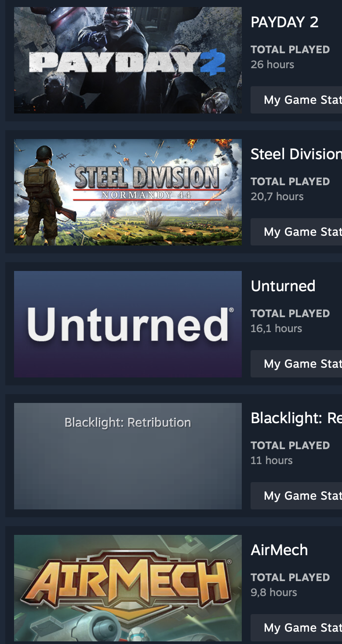View My Game Stats for AirMech
Image resolution: width=342 pixels, height=644 pixels.
coord(296,628)
